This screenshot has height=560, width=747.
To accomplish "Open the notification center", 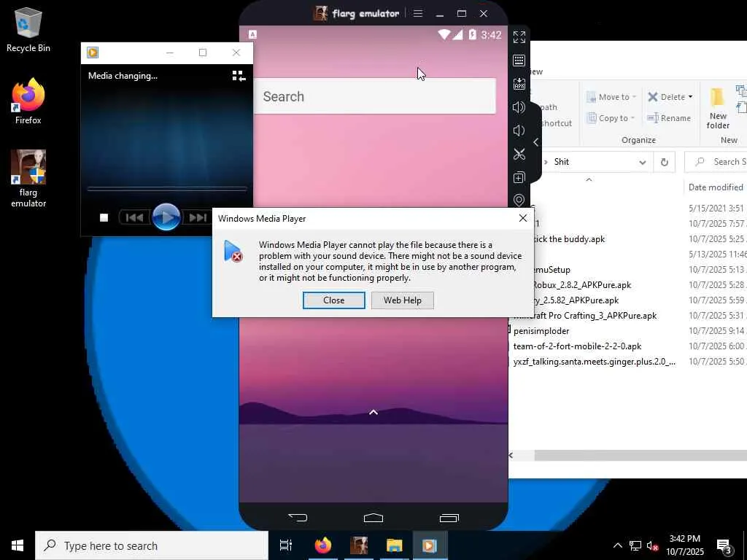I will pyautogui.click(x=724, y=546).
